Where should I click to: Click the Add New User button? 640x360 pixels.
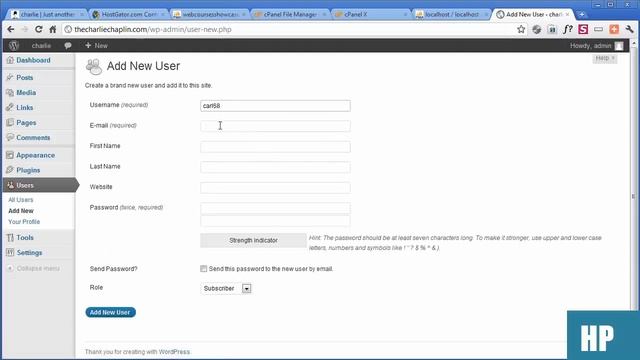point(110,312)
